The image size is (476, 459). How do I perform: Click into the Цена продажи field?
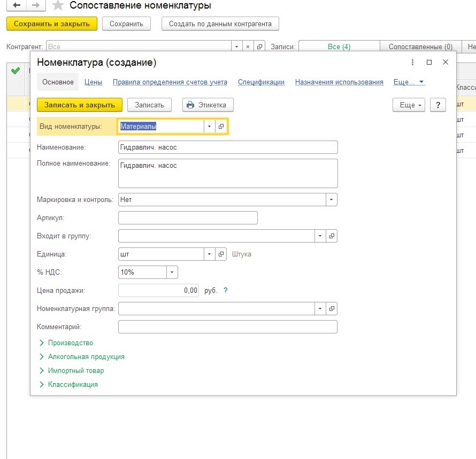coord(158,290)
